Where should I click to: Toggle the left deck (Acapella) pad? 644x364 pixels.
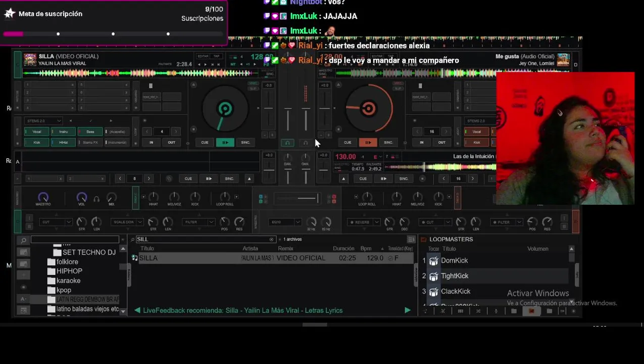coord(117,131)
